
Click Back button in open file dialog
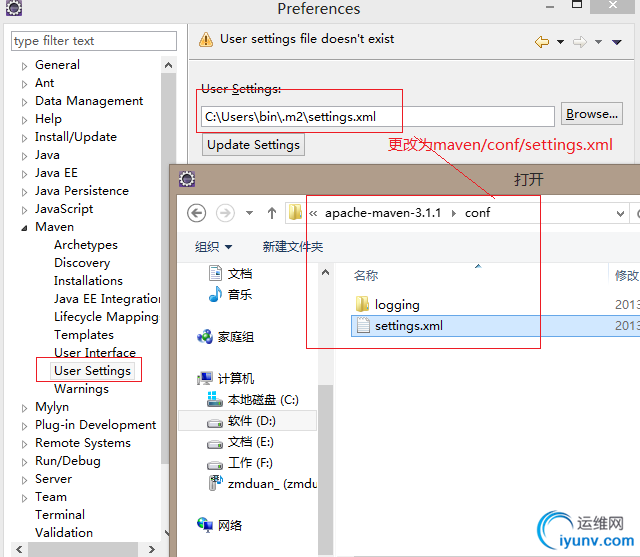coord(196,213)
